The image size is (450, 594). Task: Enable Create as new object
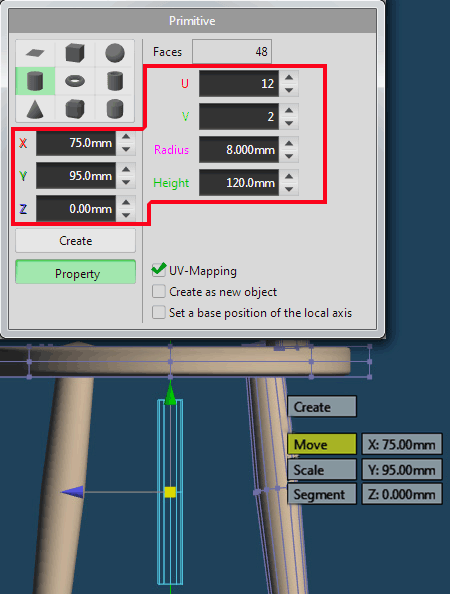[158, 292]
